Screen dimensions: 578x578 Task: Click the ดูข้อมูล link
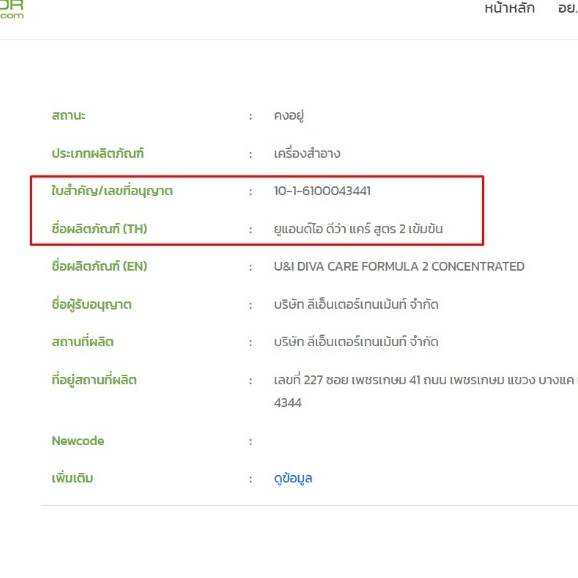point(293,479)
